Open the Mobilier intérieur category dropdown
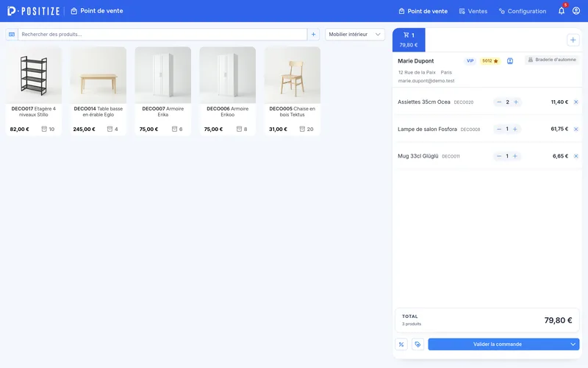Image resolution: width=588 pixels, height=368 pixels. 355,34
